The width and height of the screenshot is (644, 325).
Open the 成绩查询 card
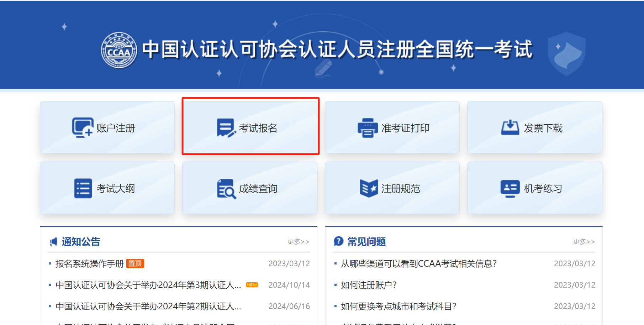(250, 188)
